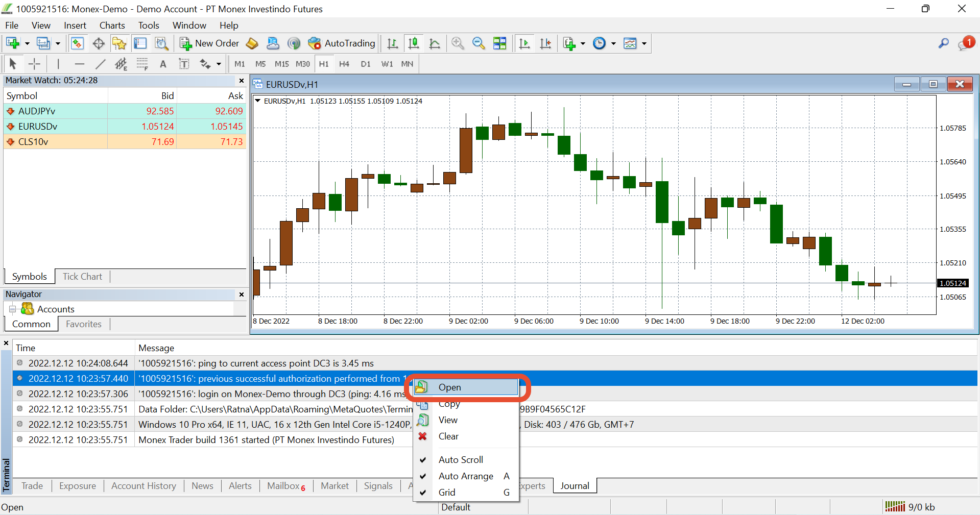Select the trendline drawing tool

tap(100, 64)
